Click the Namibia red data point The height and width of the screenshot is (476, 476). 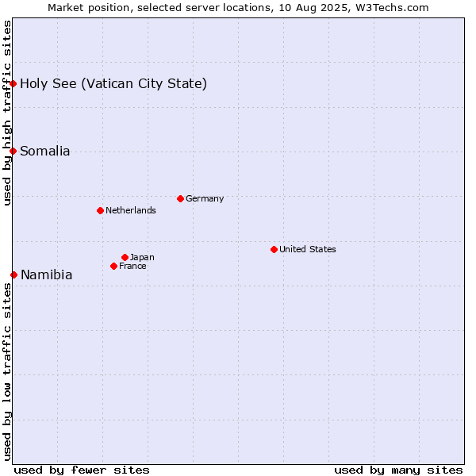pos(14,275)
